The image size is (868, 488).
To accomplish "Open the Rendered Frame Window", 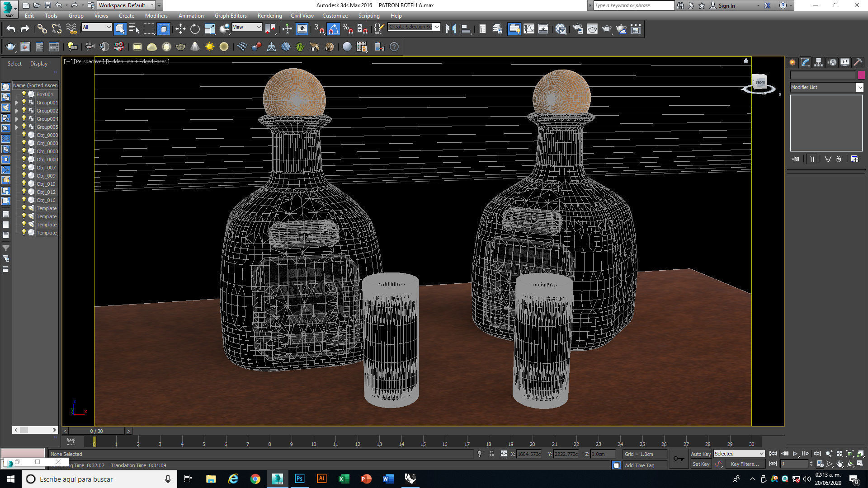I will pyautogui.click(x=592, y=29).
